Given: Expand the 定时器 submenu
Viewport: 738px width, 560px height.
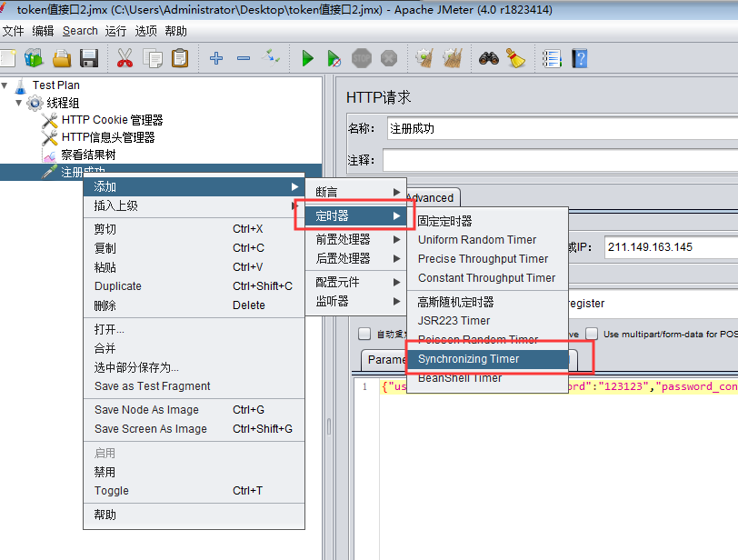Looking at the screenshot, I should [356, 216].
